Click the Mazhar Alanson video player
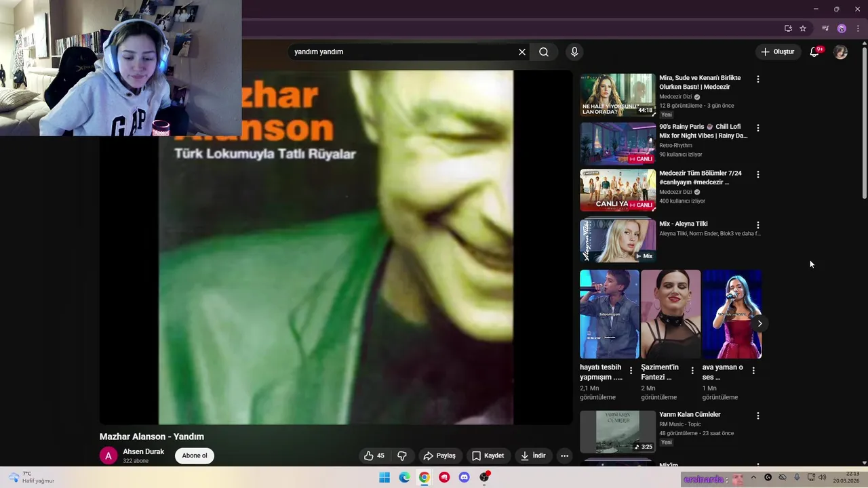868x488 pixels. coord(336,247)
